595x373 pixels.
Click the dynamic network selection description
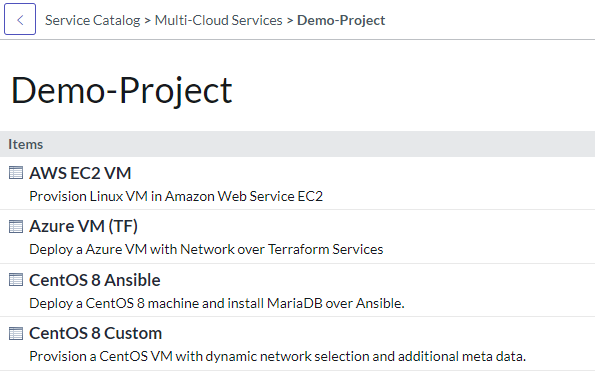(x=278, y=356)
